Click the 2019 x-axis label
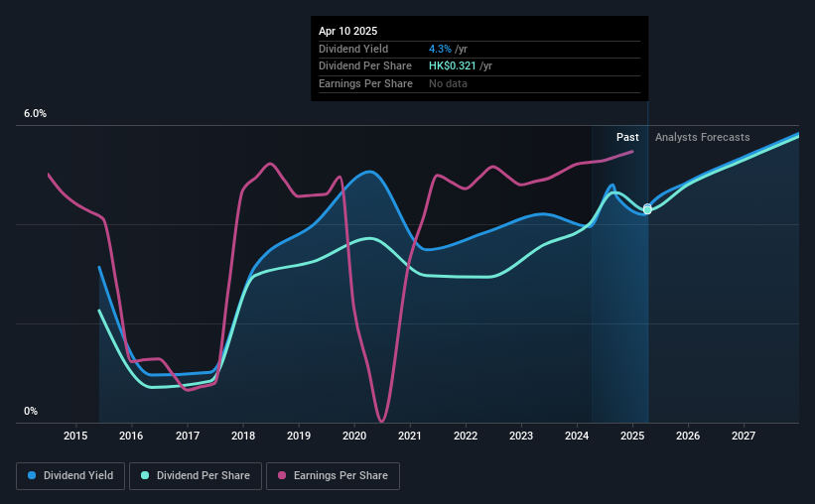The width and height of the screenshot is (815, 504). [299, 436]
